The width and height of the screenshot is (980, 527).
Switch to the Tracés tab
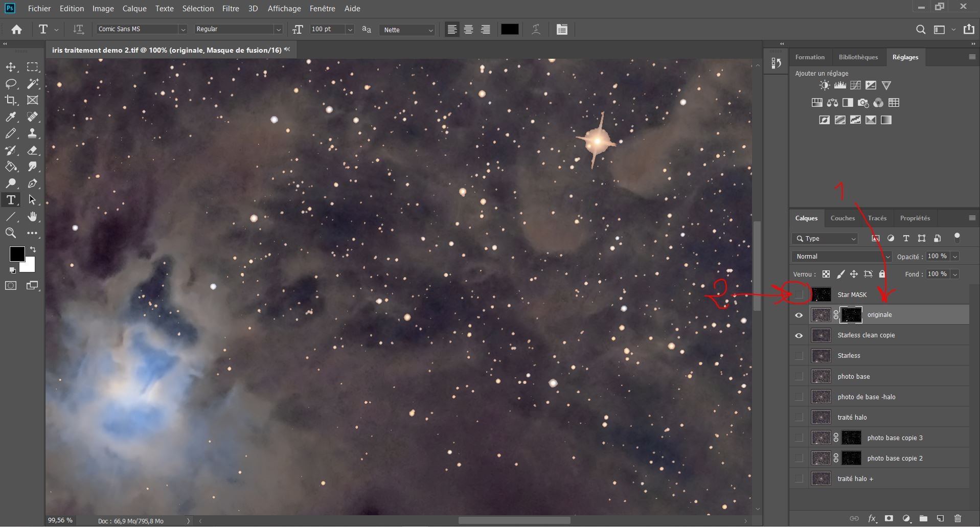877,218
